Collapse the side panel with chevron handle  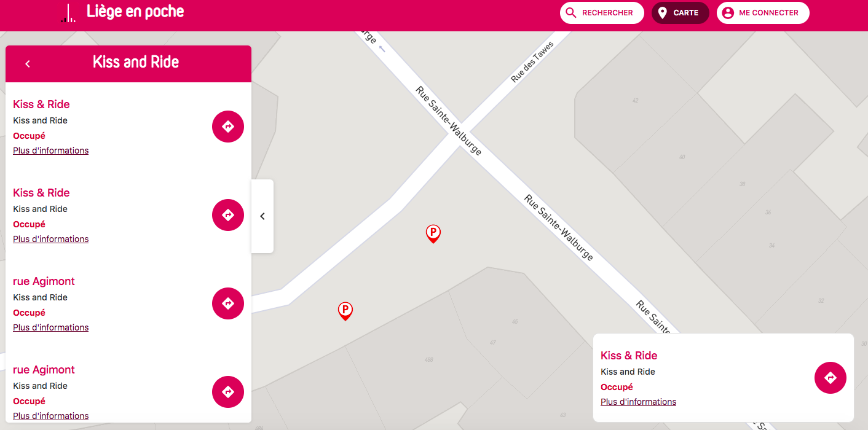(x=262, y=216)
